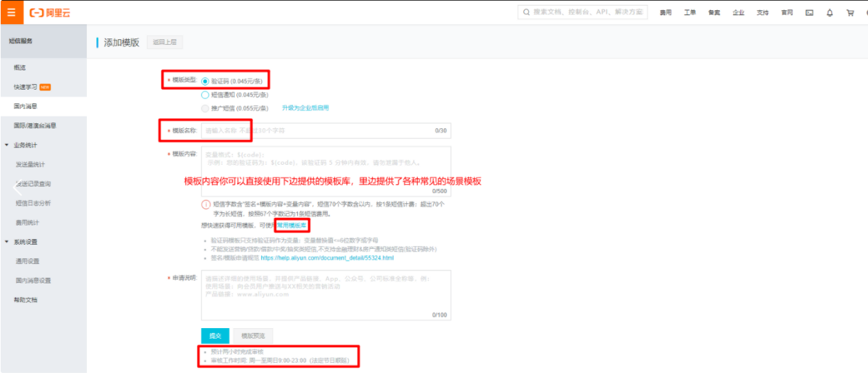Open 费用 in the top navigation
Image resolution: width=868 pixels, height=375 pixels.
(665, 12)
